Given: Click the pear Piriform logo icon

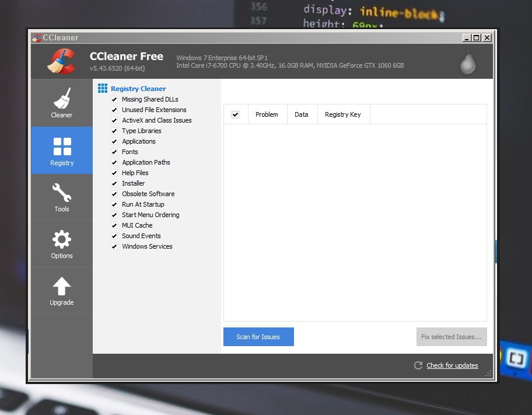Looking at the screenshot, I should point(468,62).
